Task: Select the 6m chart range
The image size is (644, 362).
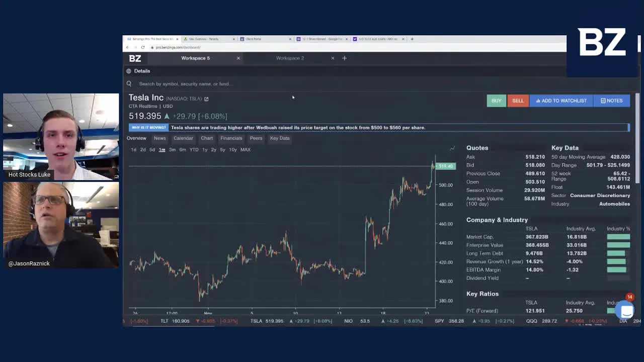Action: [183, 150]
